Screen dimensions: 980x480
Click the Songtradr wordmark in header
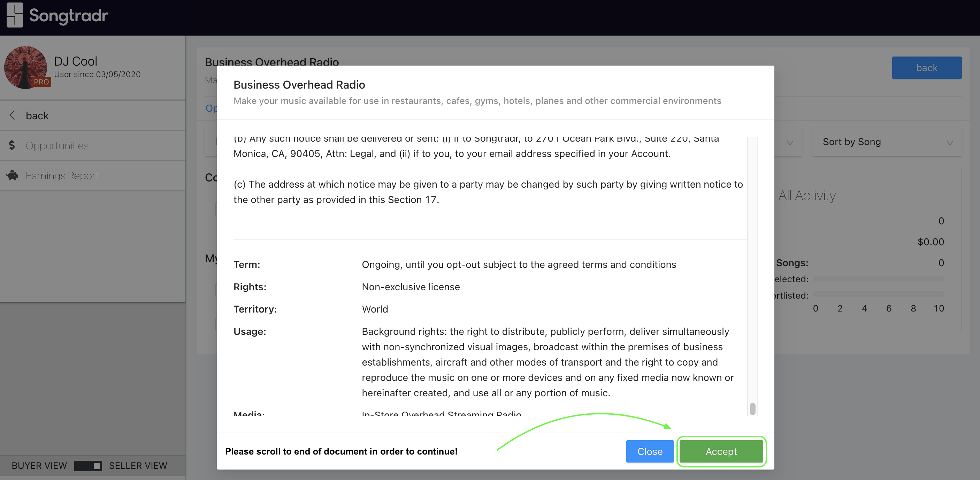pos(69,16)
